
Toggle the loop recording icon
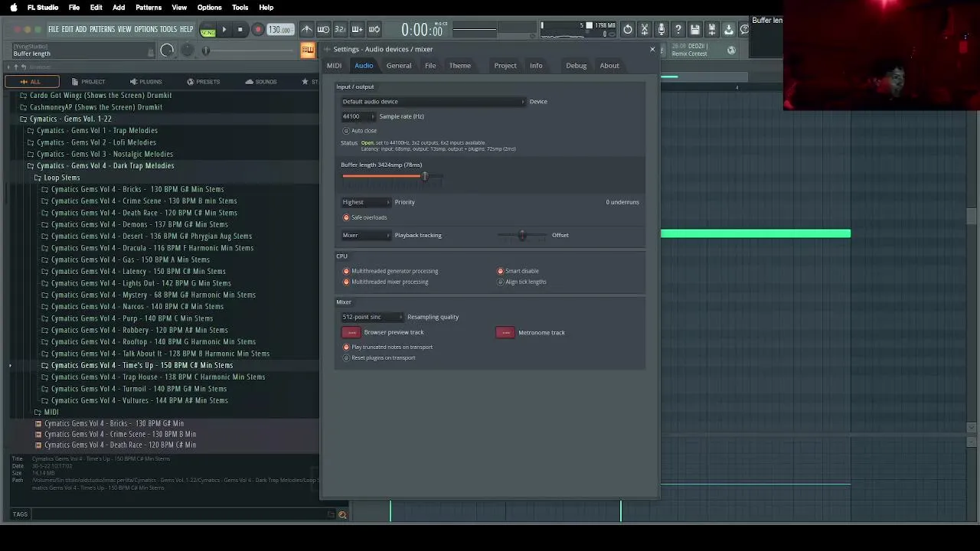tap(374, 30)
